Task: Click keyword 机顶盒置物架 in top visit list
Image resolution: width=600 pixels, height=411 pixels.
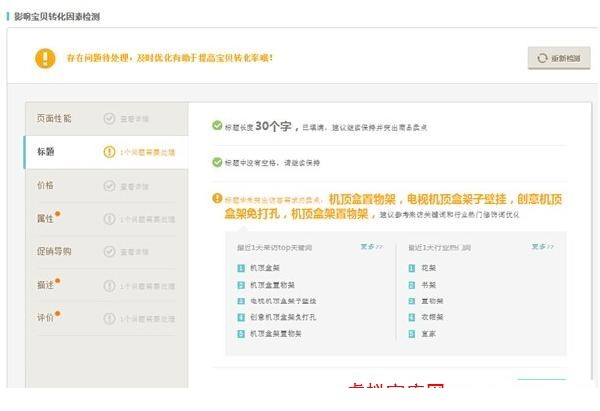Action: (272, 285)
